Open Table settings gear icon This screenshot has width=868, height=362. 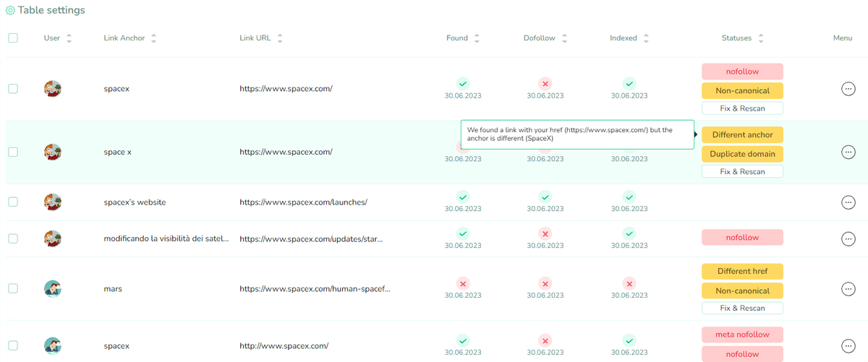tap(10, 11)
